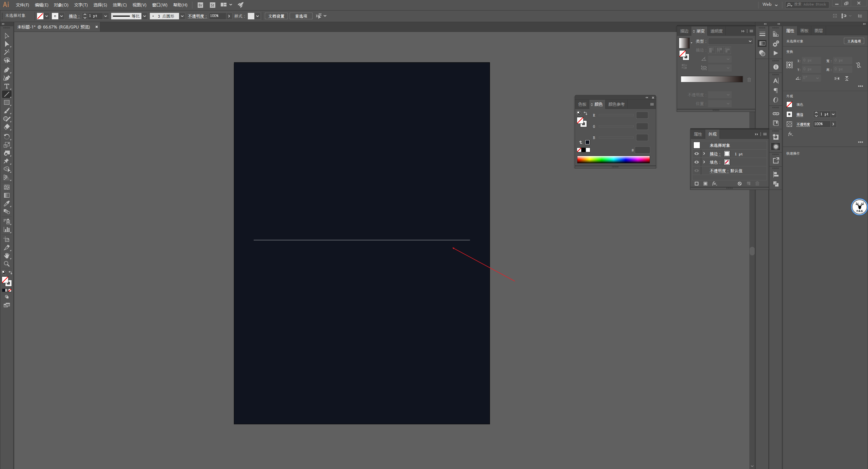The height and width of the screenshot is (469, 868).
Task: Toggle visibility of stroke layer
Action: [x=696, y=154]
